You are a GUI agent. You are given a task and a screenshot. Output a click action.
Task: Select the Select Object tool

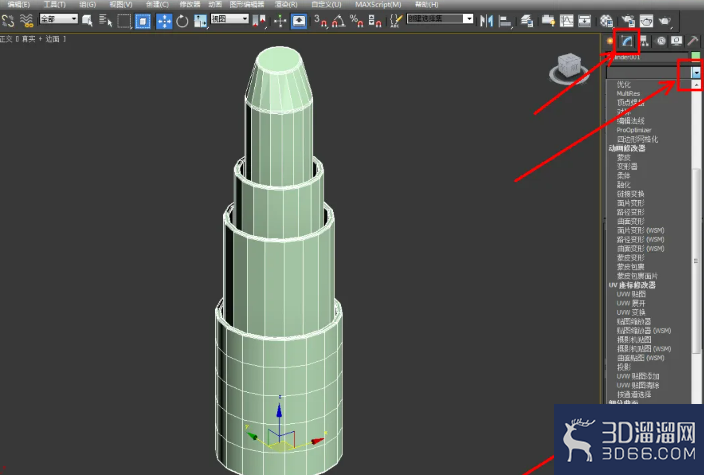click(x=87, y=21)
